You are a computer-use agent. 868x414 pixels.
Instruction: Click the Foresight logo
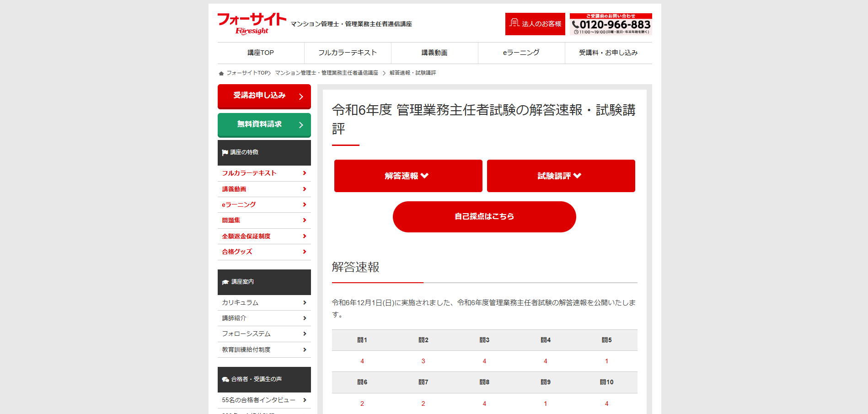tap(252, 24)
